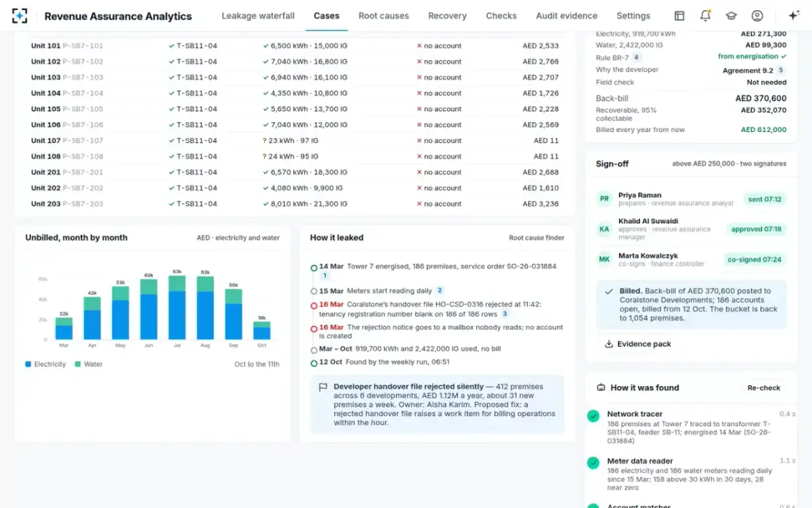
Task: Open citation 4 beside Rule BR-7
Action: click(x=636, y=58)
